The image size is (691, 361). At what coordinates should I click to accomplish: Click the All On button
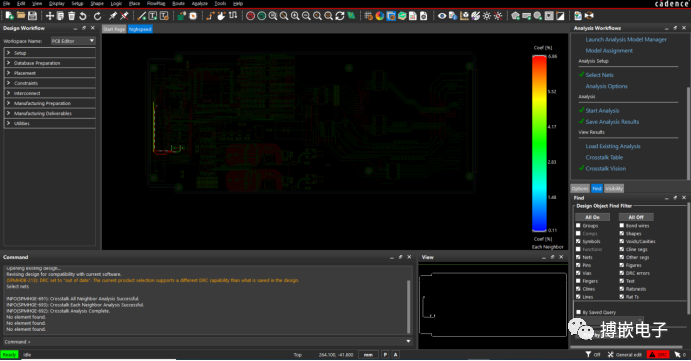[x=592, y=217]
